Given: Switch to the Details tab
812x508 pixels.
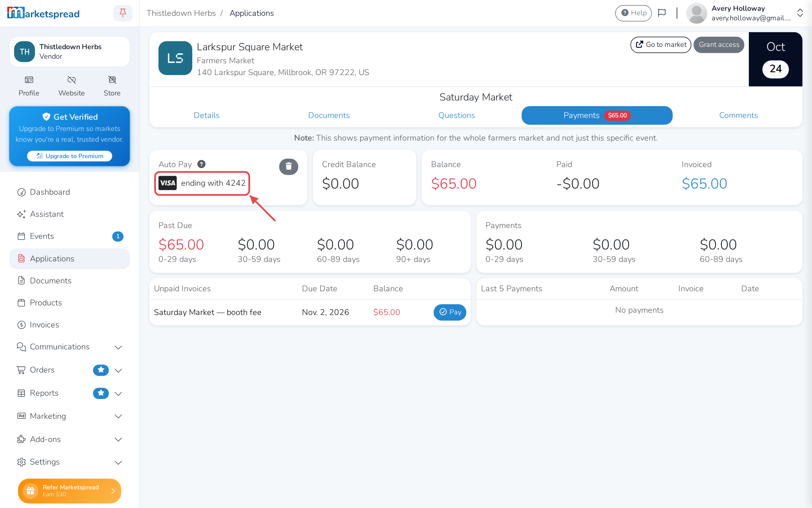Looking at the screenshot, I should (x=207, y=115).
